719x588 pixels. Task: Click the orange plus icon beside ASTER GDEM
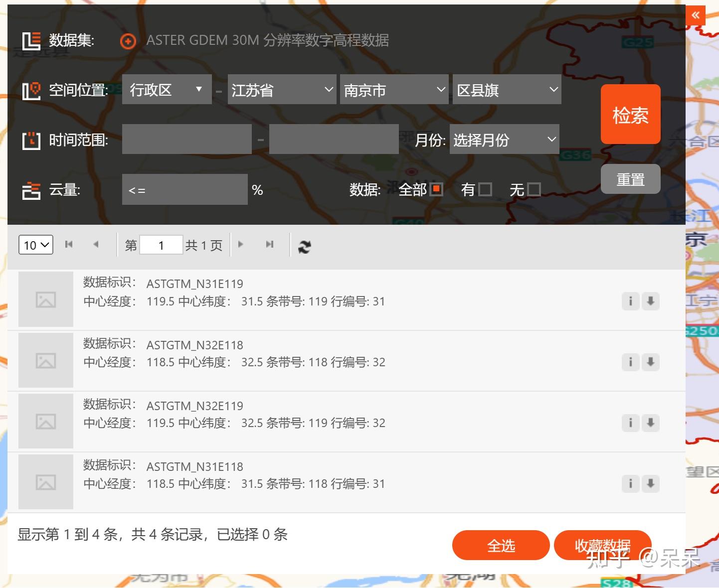128,42
